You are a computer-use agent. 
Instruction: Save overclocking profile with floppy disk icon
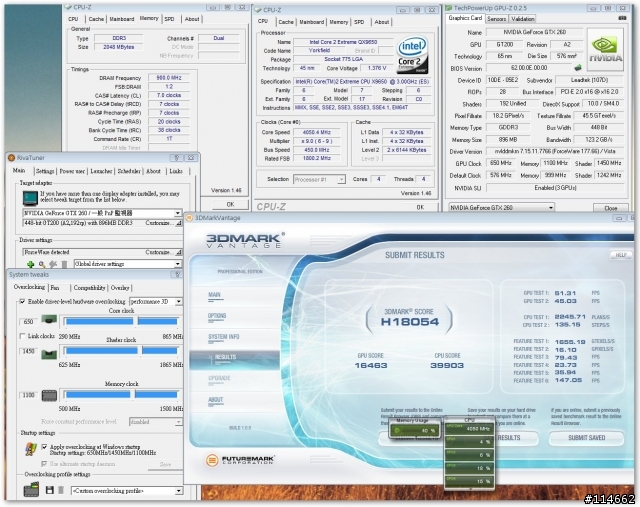tap(50, 490)
